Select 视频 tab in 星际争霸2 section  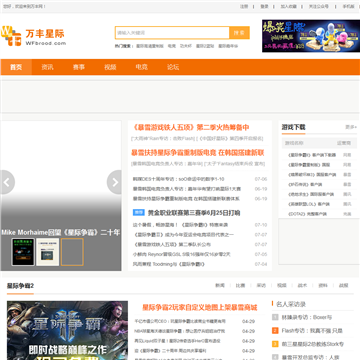(x=282, y=285)
